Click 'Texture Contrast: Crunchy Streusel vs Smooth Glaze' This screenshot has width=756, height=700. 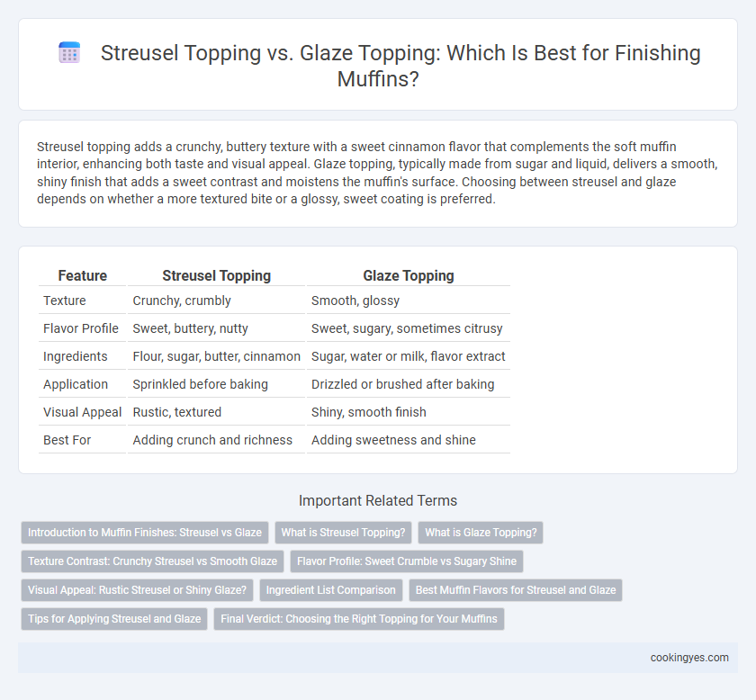pyautogui.click(x=152, y=561)
